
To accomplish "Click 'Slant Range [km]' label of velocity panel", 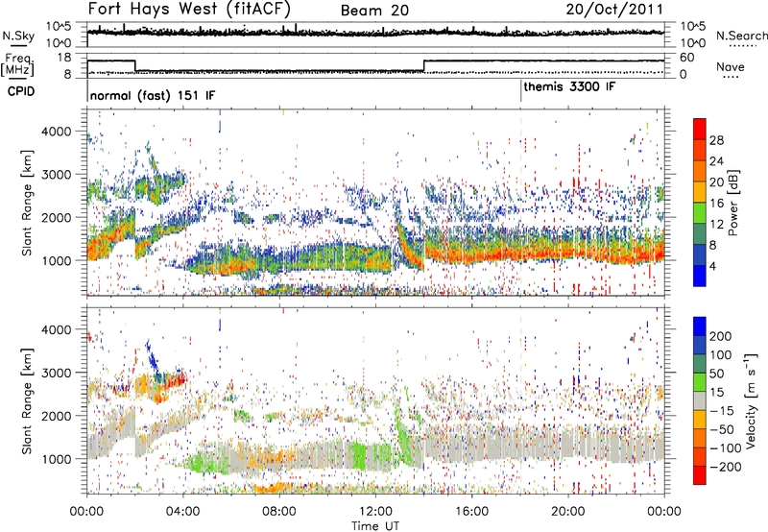I will 28,400.
